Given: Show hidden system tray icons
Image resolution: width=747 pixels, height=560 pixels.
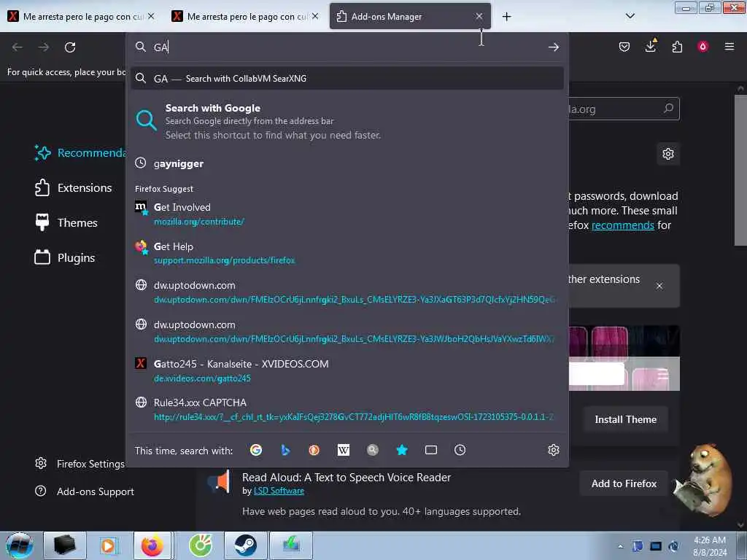Looking at the screenshot, I should click(x=620, y=546).
